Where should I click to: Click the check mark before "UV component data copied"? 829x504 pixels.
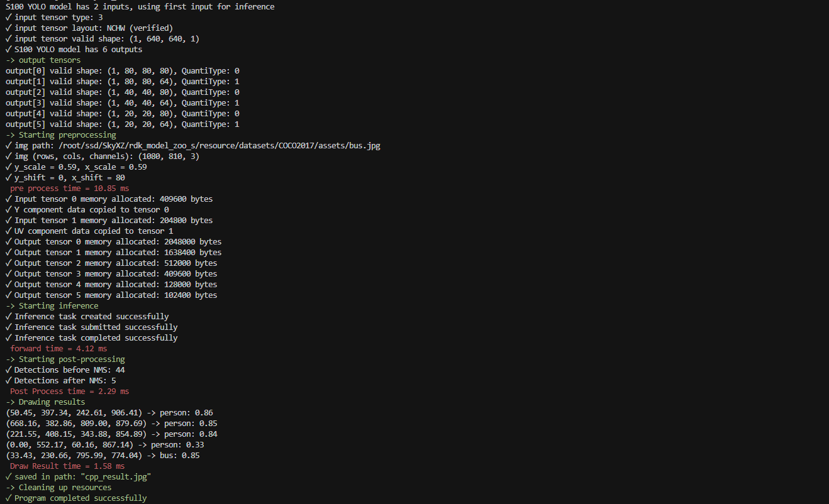[x=8, y=231]
